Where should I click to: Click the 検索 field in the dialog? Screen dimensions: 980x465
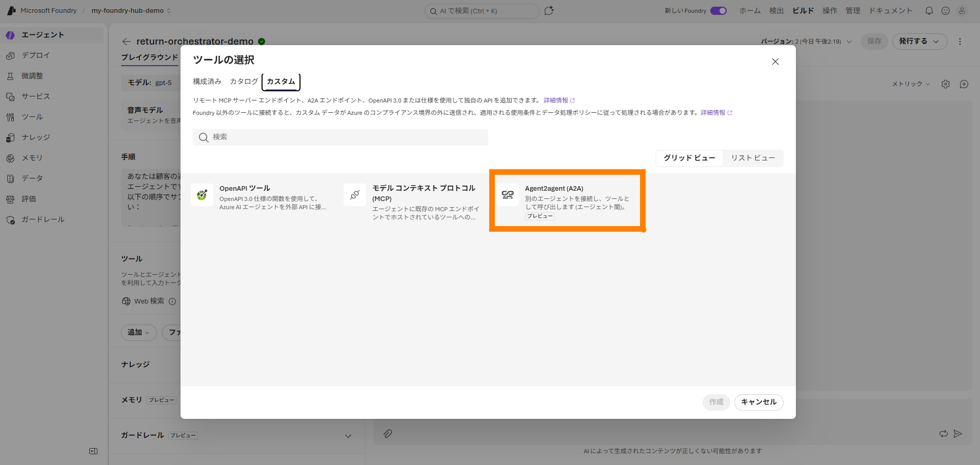point(341,137)
